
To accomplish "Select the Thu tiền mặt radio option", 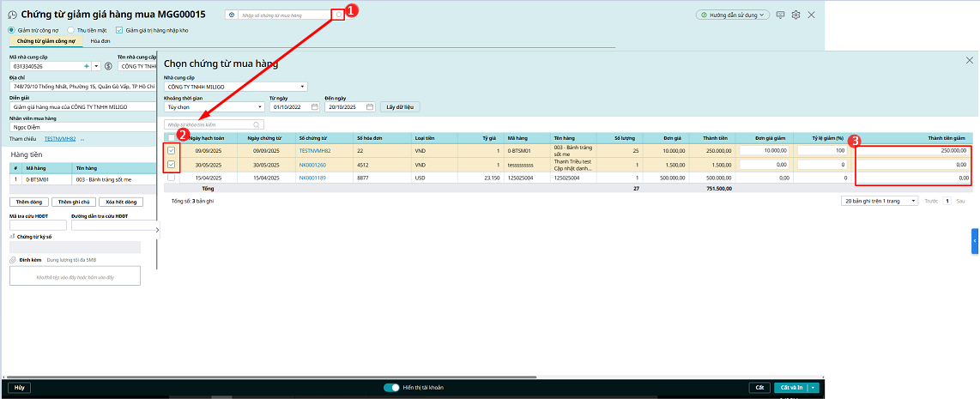I will click(70, 30).
